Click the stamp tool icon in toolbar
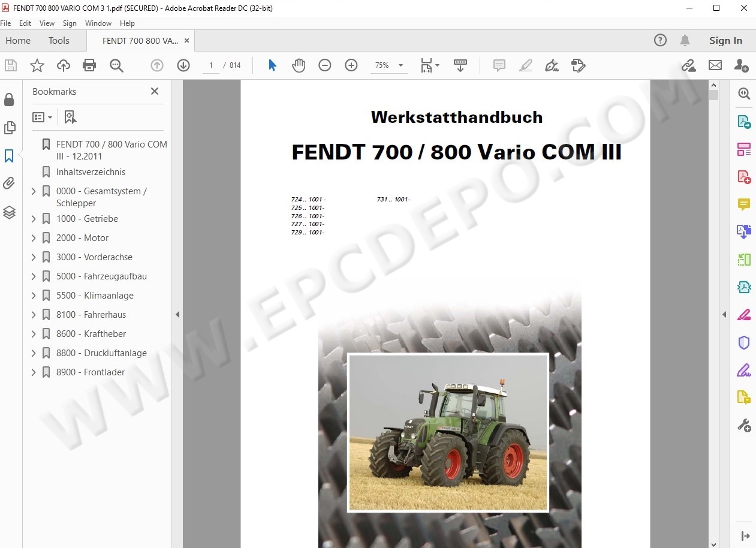This screenshot has width=756, height=548. pos(578,65)
